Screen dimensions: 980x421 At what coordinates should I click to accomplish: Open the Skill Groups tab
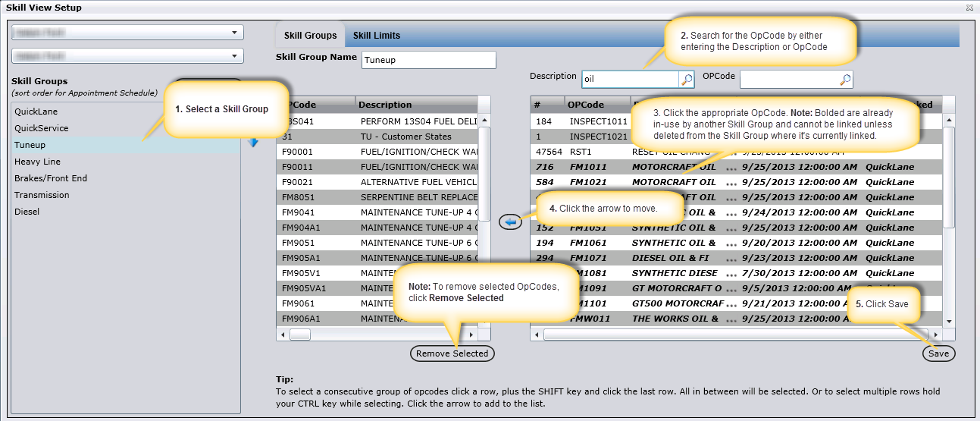pyautogui.click(x=310, y=36)
